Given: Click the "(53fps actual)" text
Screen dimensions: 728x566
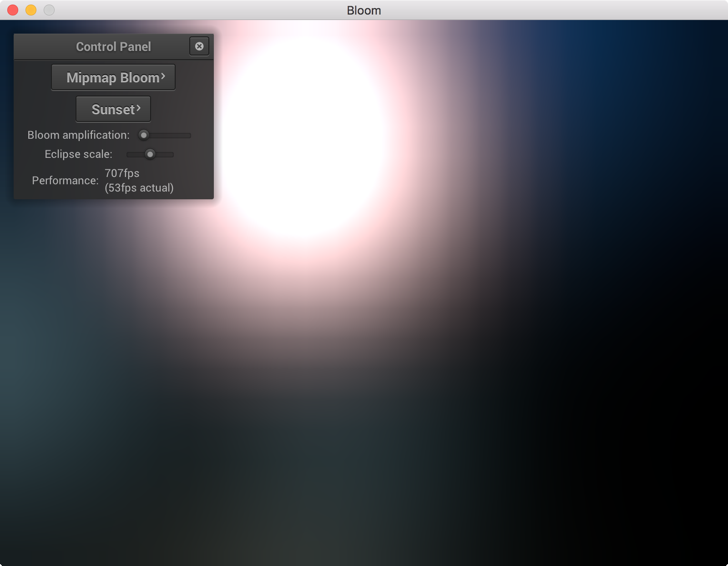Looking at the screenshot, I should click(x=139, y=188).
